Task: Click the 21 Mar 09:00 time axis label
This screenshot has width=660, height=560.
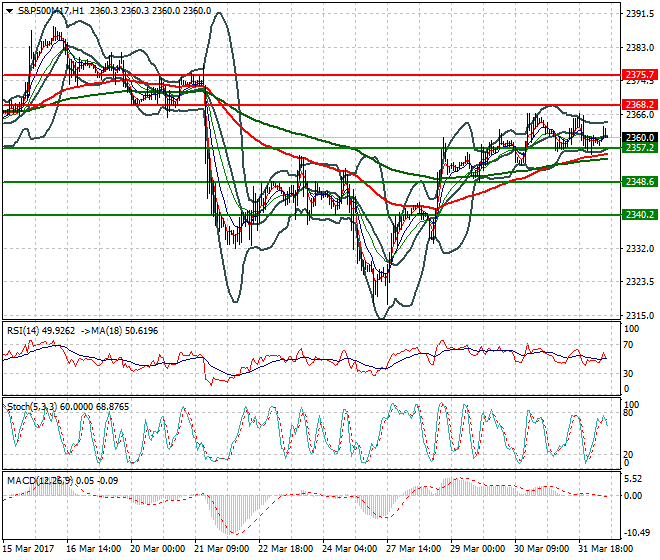Action: [222, 549]
